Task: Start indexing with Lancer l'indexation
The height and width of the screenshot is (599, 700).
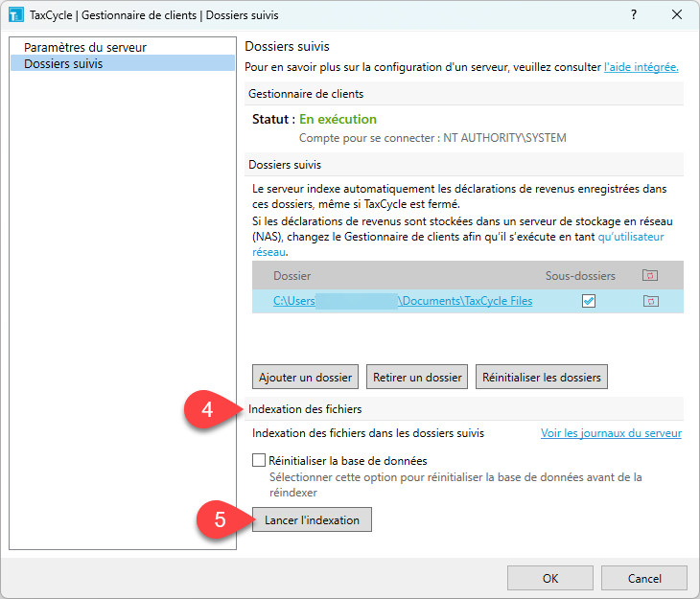Action: pos(312,519)
